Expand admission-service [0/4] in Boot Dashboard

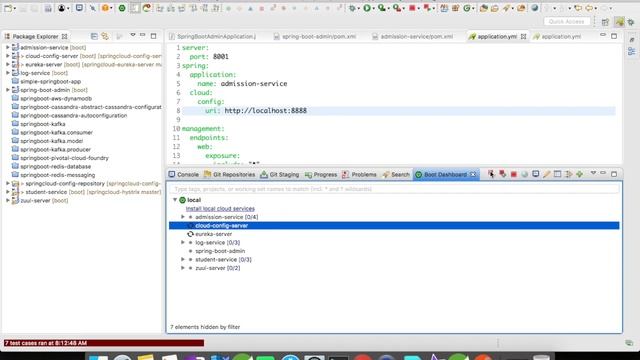point(183,217)
